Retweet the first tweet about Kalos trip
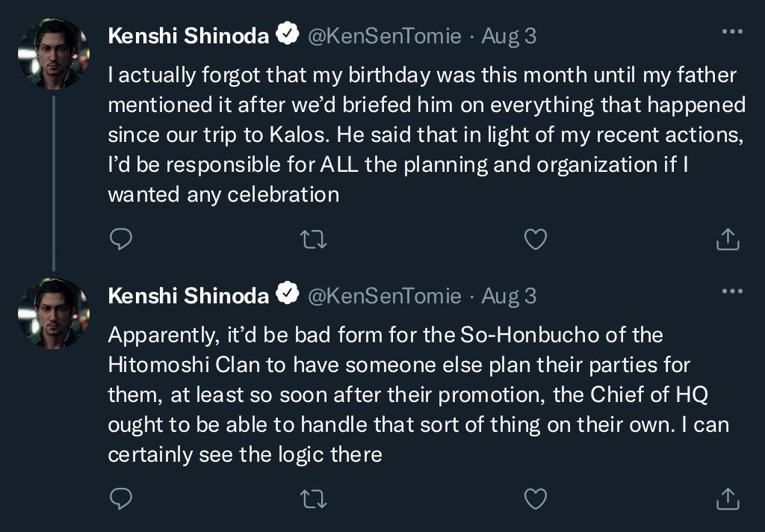The height and width of the screenshot is (532, 765). [313, 239]
